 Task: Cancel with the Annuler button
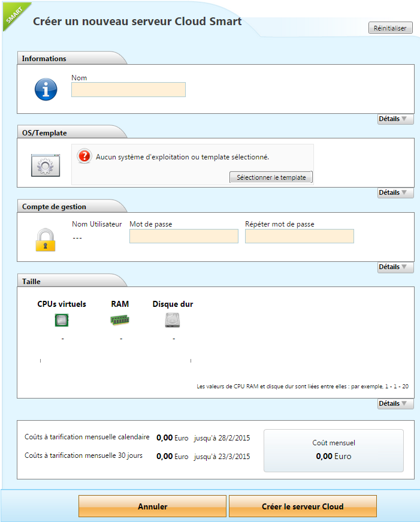coord(153,506)
